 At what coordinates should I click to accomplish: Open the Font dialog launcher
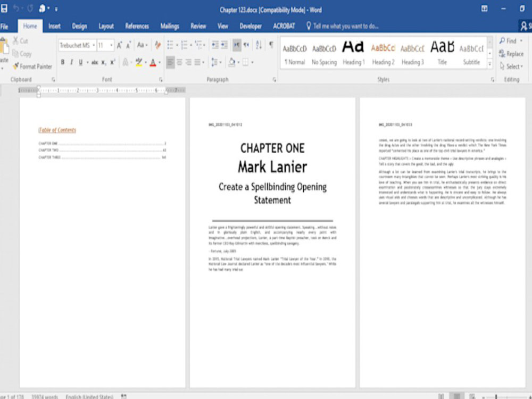coord(161,80)
